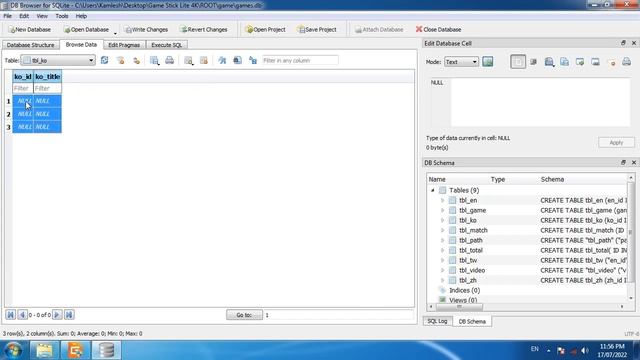640x360 pixels.
Task: Expand tbl_game in DB Schema
Action: coord(442,210)
